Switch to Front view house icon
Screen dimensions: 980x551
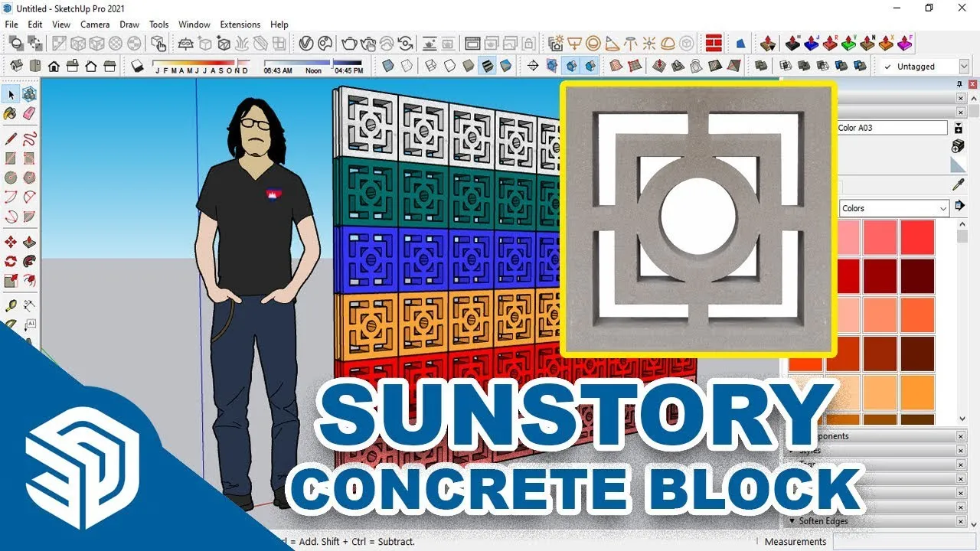click(x=54, y=66)
